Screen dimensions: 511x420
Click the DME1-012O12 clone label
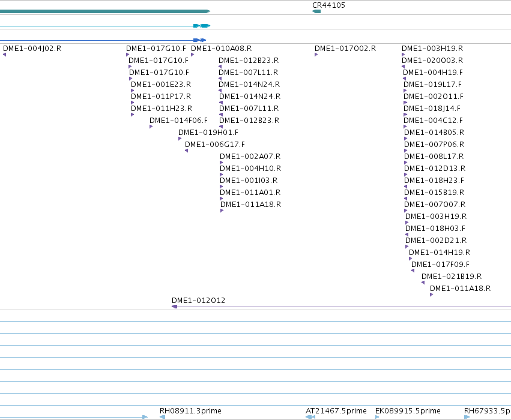click(199, 301)
